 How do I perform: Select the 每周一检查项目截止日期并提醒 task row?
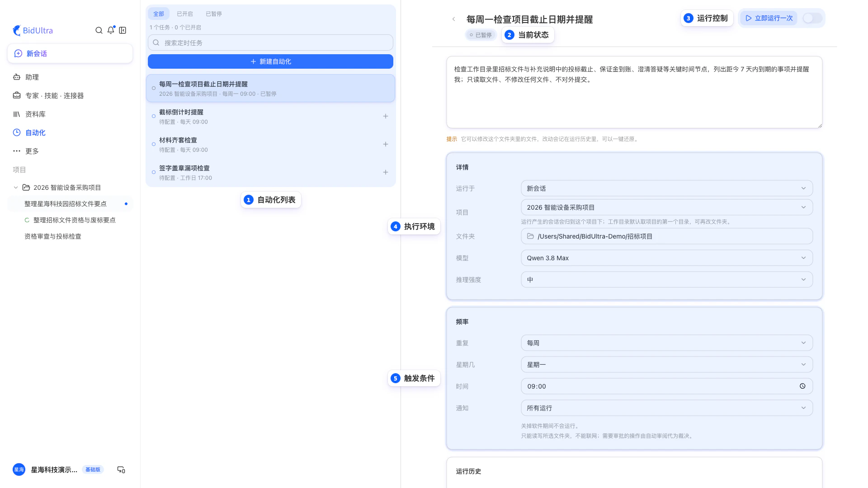(270, 89)
